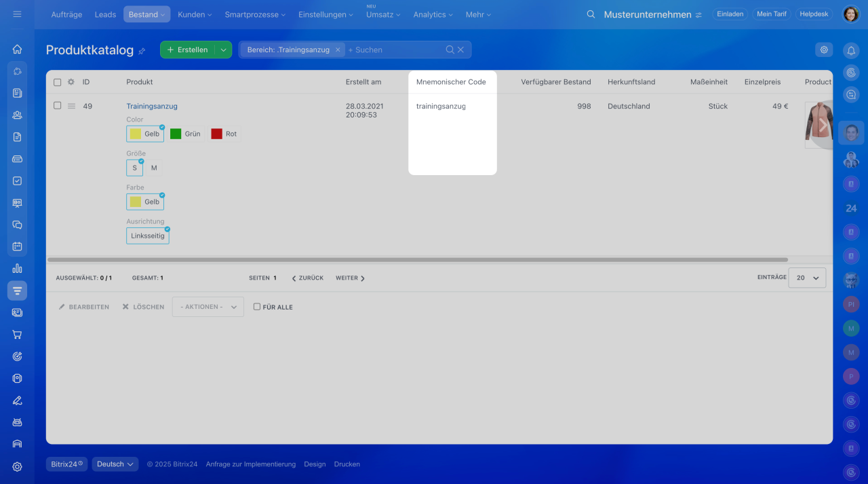The width and height of the screenshot is (868, 484).
Task: Select the checkbox for row 49
Action: click(x=57, y=106)
